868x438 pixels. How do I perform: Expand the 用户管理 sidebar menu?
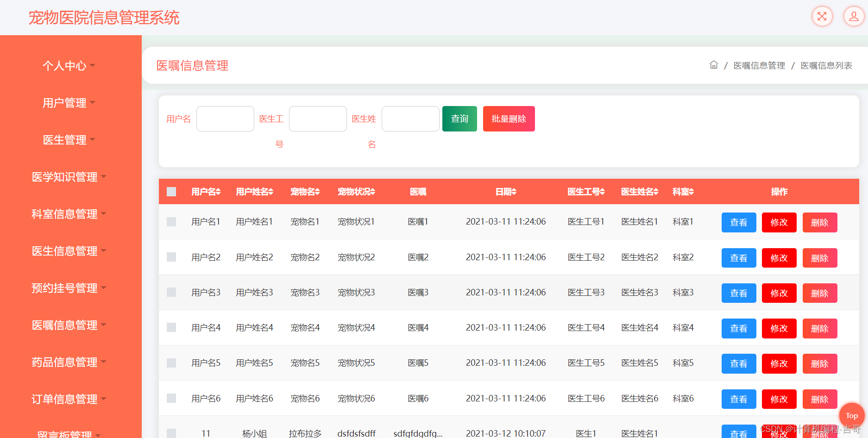click(69, 103)
